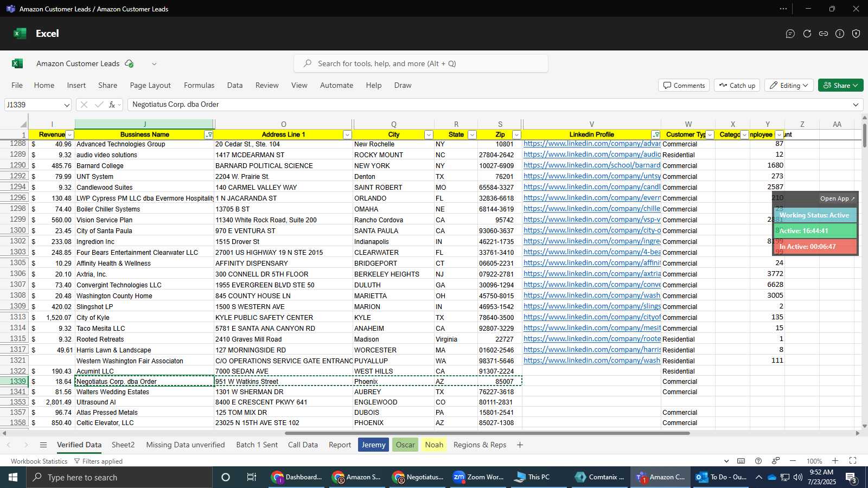Click the confirm checkmark icon in formula bar
Screen dimensions: 868x488
[x=99, y=105]
